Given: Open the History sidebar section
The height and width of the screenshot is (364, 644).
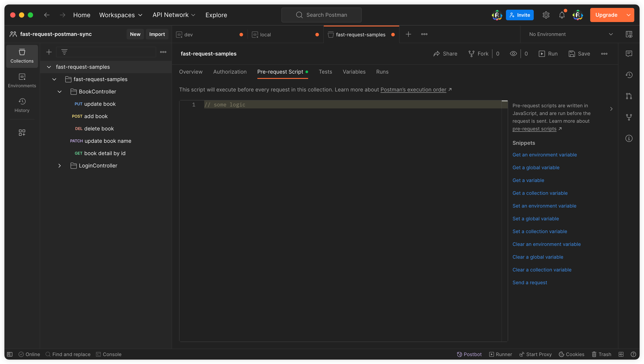Looking at the screenshot, I should point(22,105).
